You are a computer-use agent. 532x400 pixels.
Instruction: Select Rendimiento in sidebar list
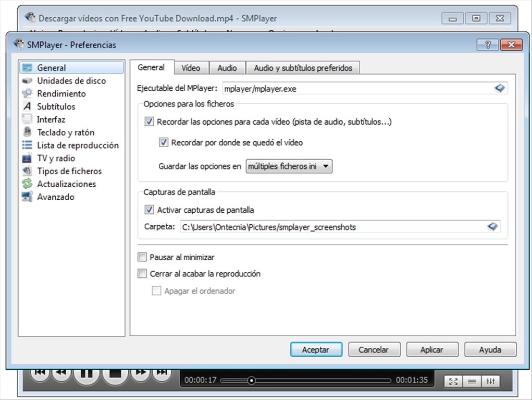tap(71, 93)
